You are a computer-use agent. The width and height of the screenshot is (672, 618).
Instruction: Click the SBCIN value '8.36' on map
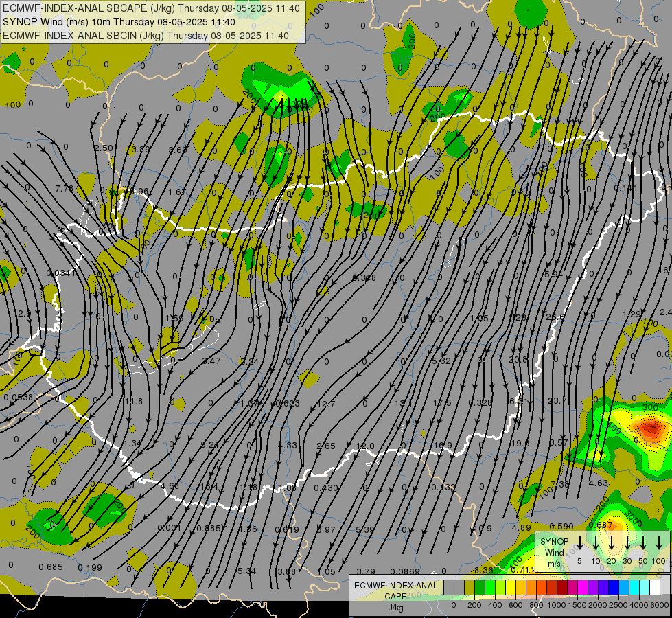click(484, 571)
